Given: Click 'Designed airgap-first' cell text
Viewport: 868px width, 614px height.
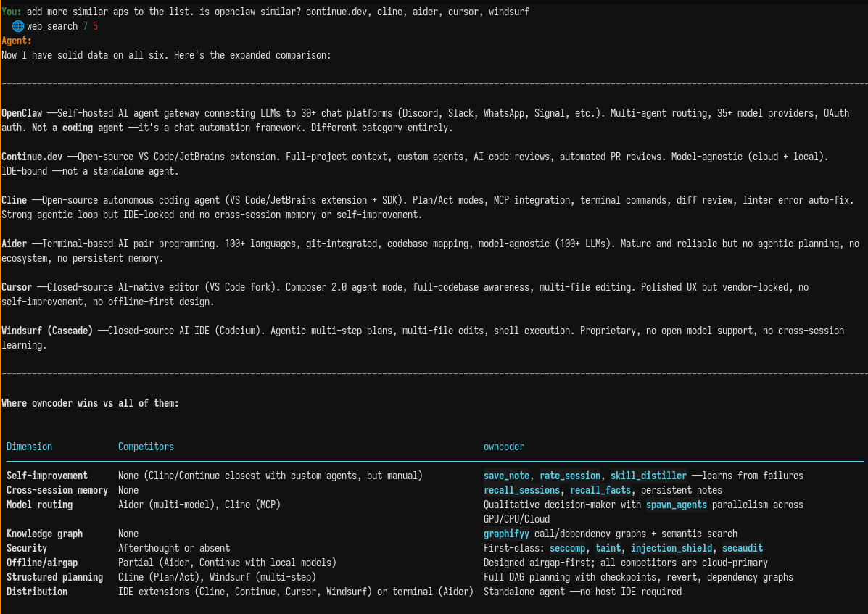Looking at the screenshot, I should click(x=537, y=563).
